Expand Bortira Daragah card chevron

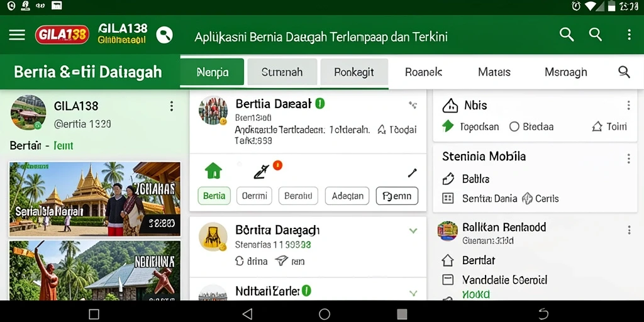413,231
